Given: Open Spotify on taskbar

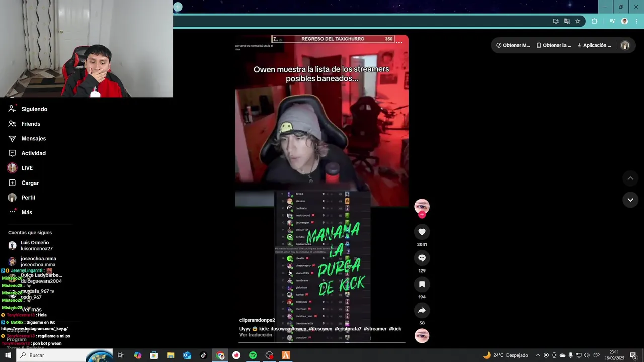Looking at the screenshot, I should pos(253,355).
